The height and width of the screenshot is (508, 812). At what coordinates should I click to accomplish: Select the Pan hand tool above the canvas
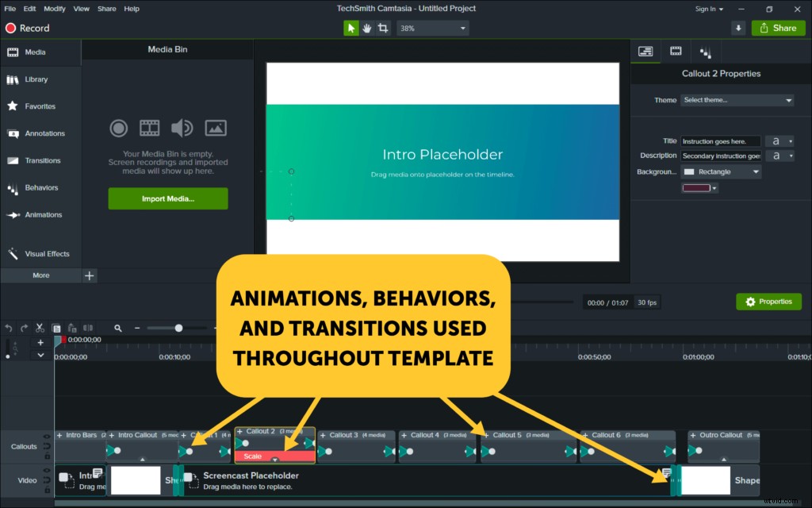pos(366,27)
